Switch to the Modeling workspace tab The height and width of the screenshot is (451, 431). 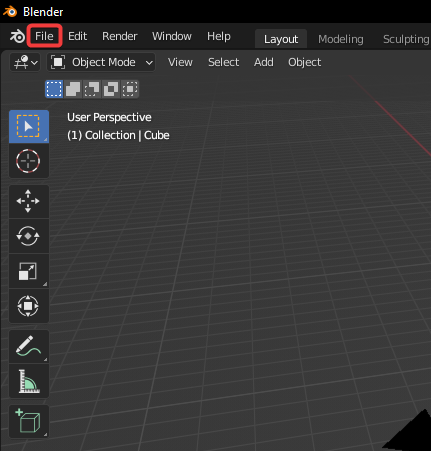pos(341,39)
